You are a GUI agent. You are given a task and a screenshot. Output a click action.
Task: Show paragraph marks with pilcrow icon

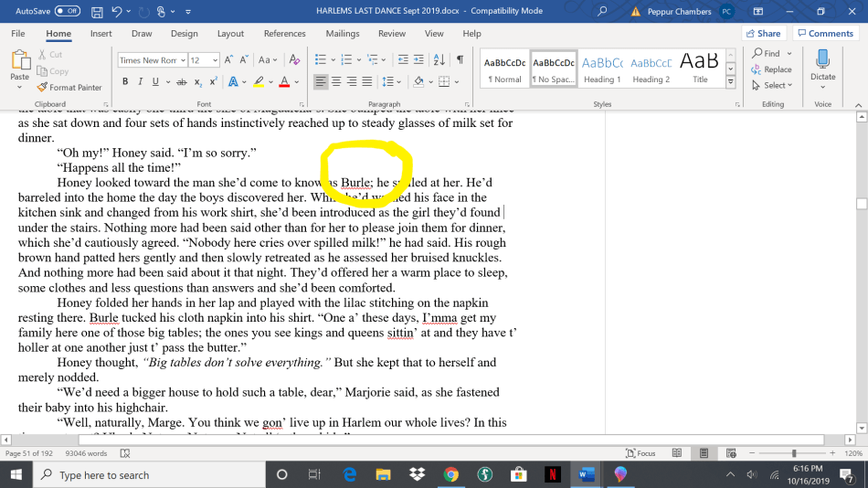[460, 60]
